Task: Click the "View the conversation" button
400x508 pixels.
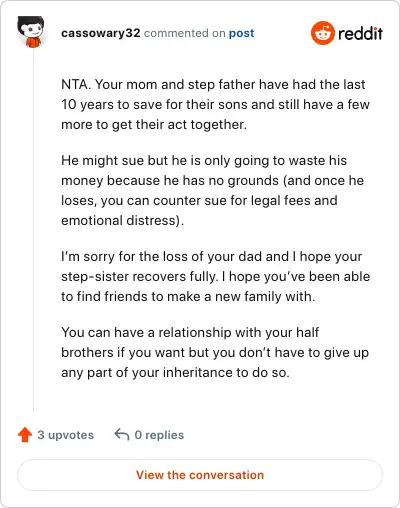Action: coord(200,475)
